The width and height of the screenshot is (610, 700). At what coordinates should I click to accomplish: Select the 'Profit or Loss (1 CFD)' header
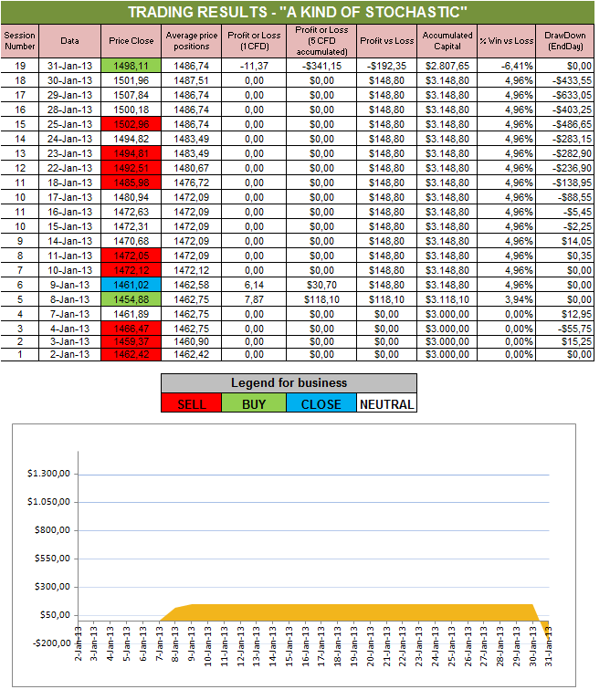[254, 41]
